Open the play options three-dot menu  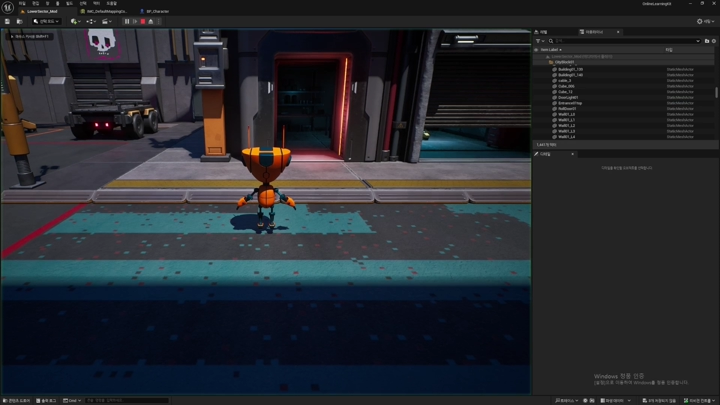[x=159, y=22]
